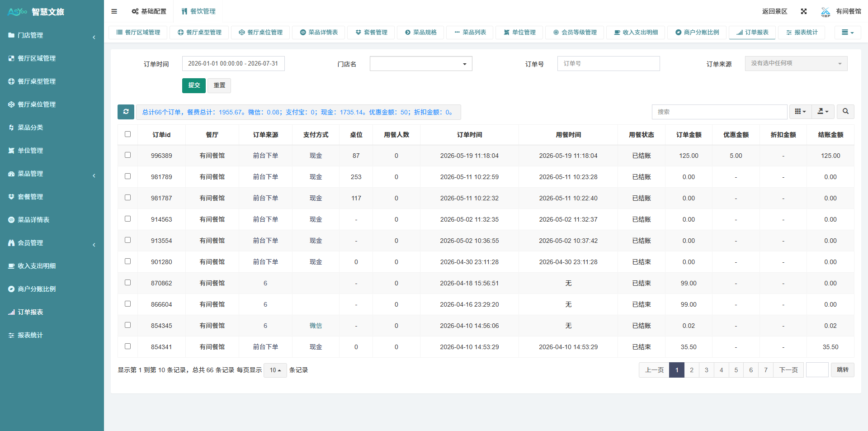
Task: Click 基础配置 gears icon in top bar
Action: pos(135,11)
